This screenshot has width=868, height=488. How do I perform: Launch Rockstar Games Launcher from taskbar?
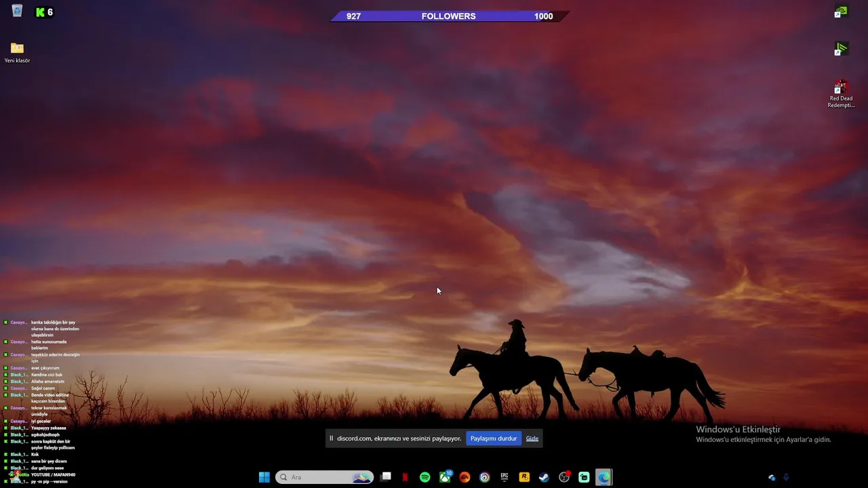point(524,477)
